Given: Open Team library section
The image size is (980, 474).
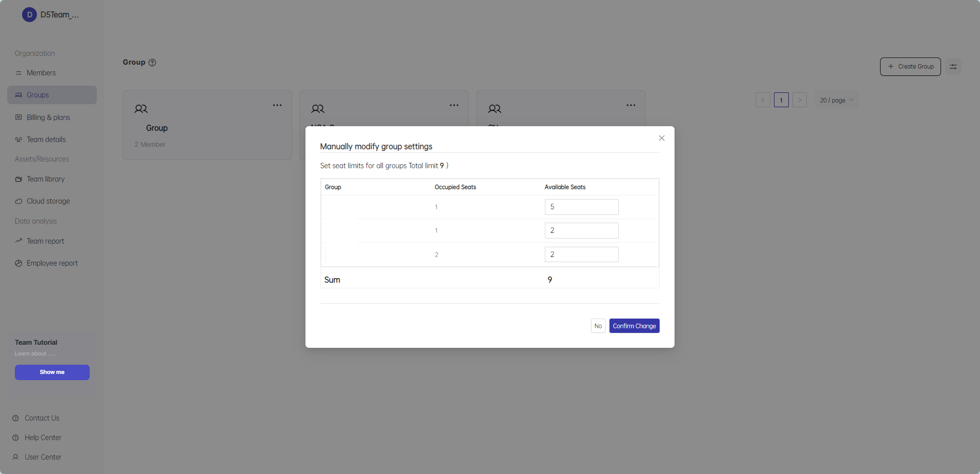Looking at the screenshot, I should [46, 179].
